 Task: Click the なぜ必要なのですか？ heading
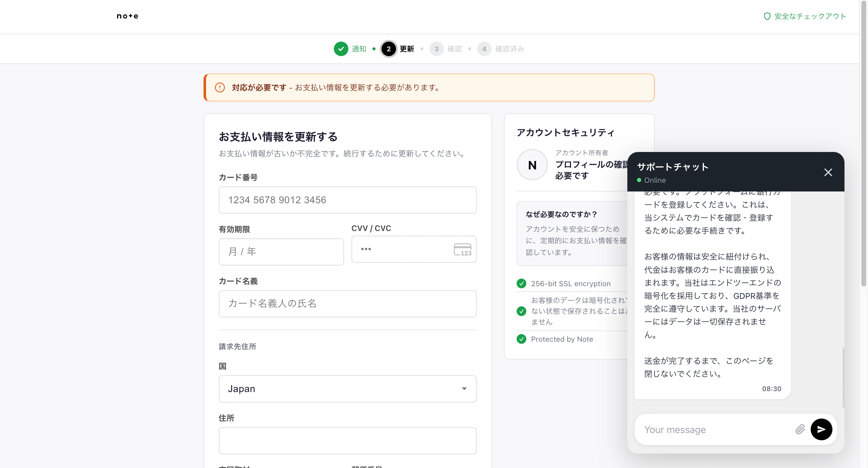(561, 214)
